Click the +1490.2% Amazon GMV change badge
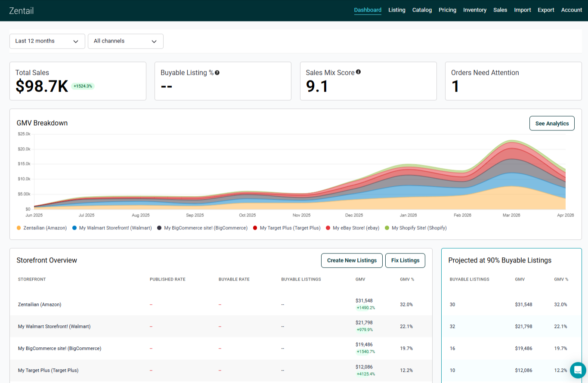588x383 pixels. 365,308
